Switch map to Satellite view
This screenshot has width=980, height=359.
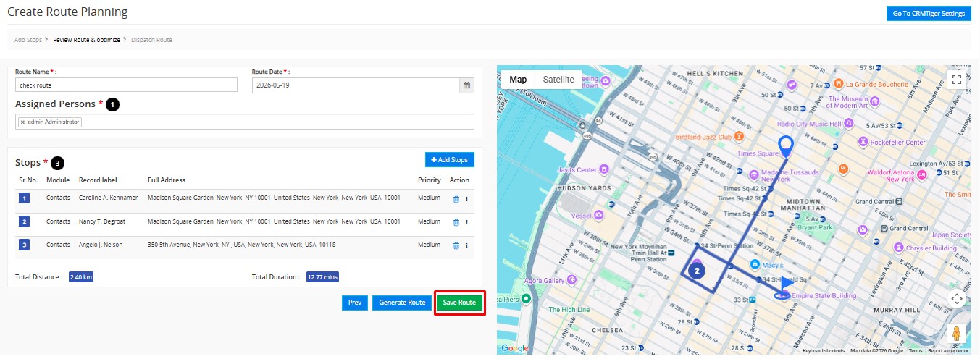coord(558,80)
